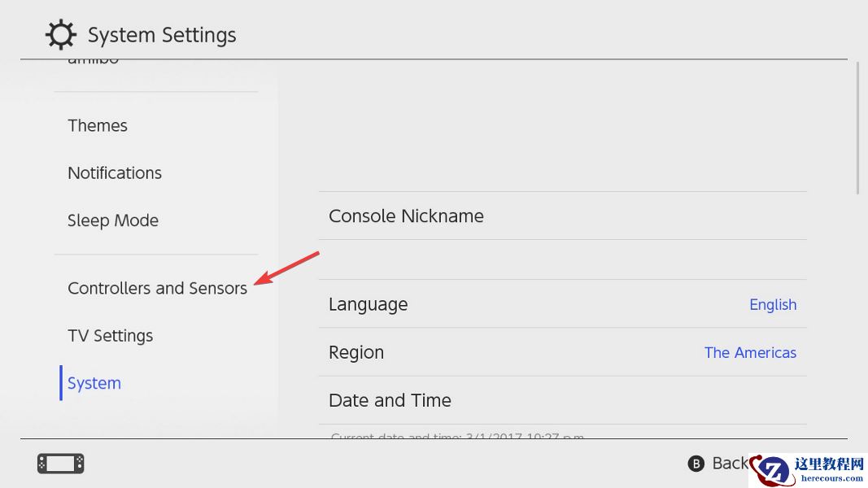The width and height of the screenshot is (868, 488).
Task: Open the Themes settings category
Action: coord(98,126)
